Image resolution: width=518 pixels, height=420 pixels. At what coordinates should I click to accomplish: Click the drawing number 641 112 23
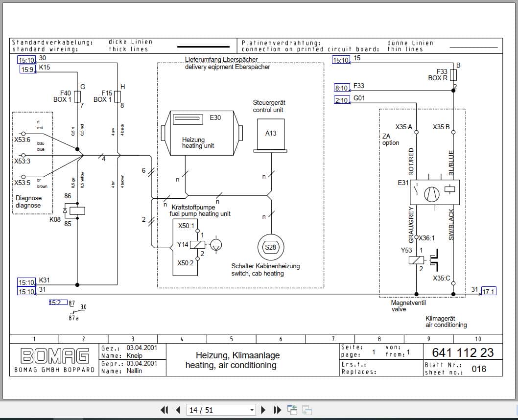[x=463, y=352]
